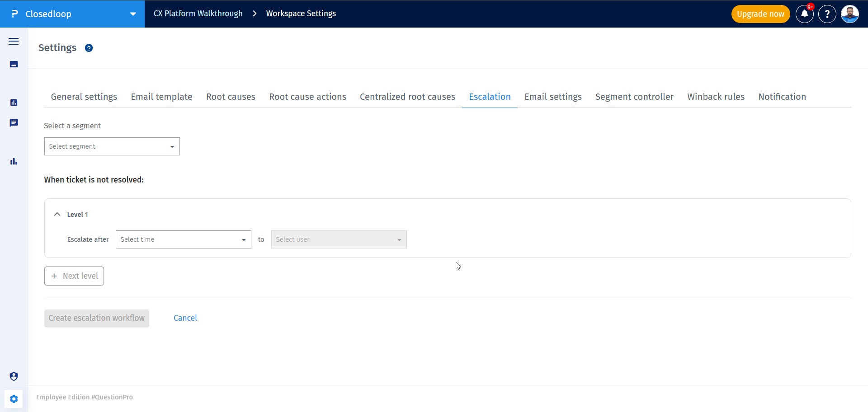Click the shield user admin icon in sidebar
The height and width of the screenshot is (412, 868).
[14, 376]
